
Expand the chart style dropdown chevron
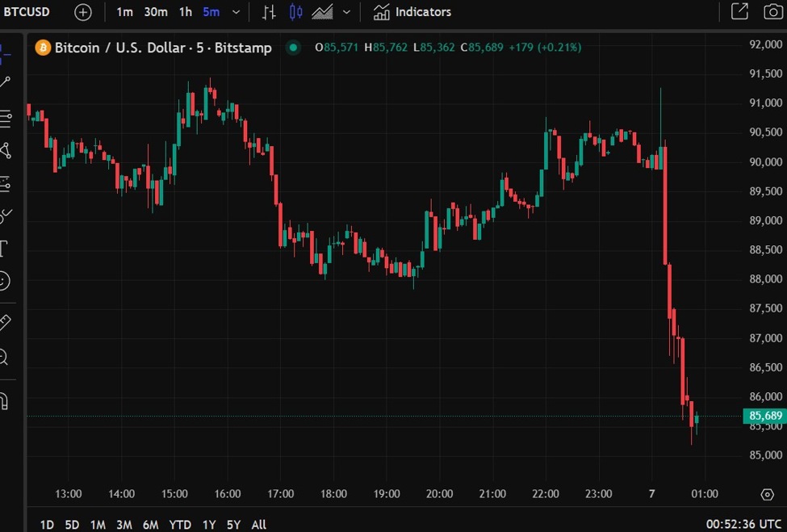coord(346,13)
